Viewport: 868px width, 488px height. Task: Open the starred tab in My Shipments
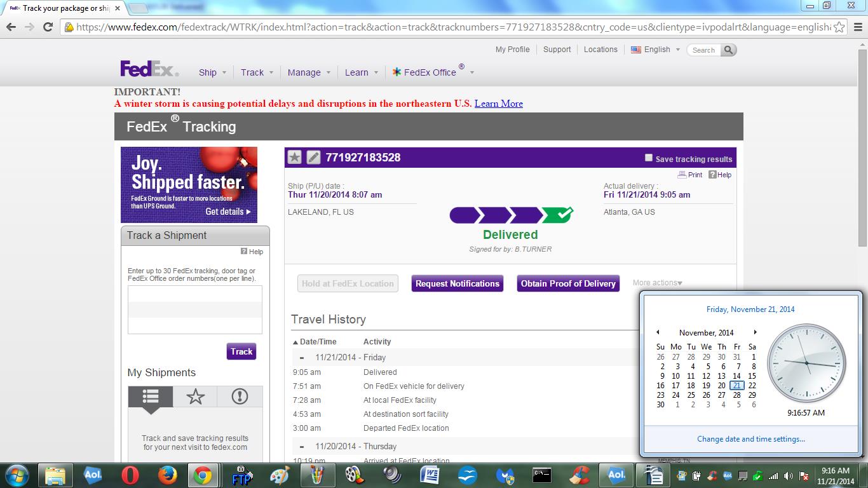(x=195, y=396)
